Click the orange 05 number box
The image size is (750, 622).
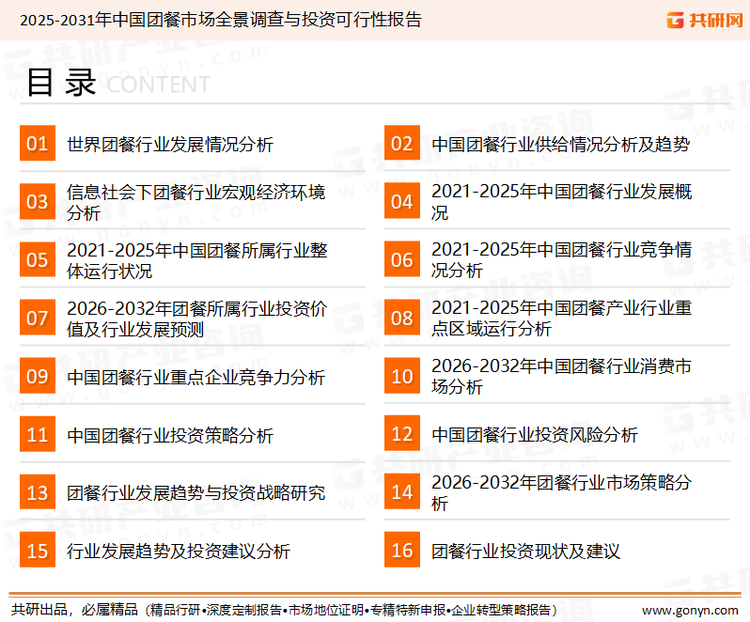pos(37,260)
